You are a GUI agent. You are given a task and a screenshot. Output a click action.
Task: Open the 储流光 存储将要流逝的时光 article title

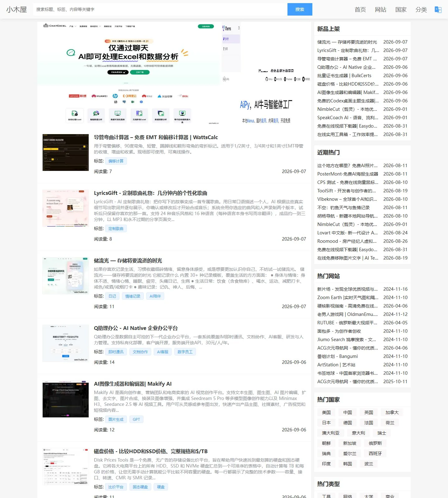(128, 261)
